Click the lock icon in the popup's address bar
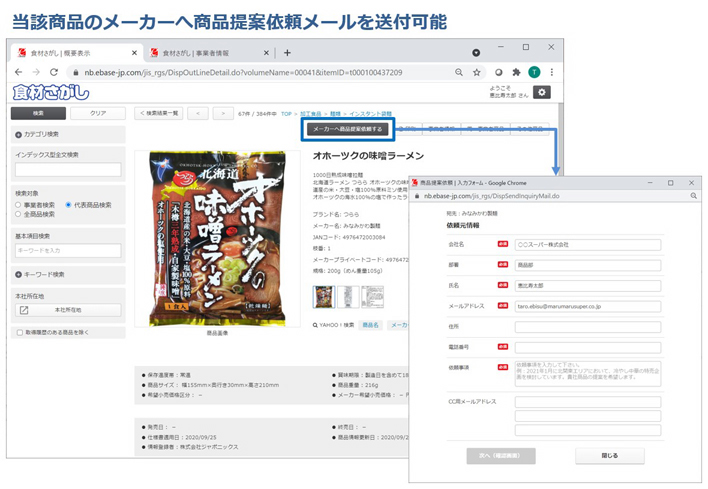Screen dimensions: 708x489 tap(417, 196)
